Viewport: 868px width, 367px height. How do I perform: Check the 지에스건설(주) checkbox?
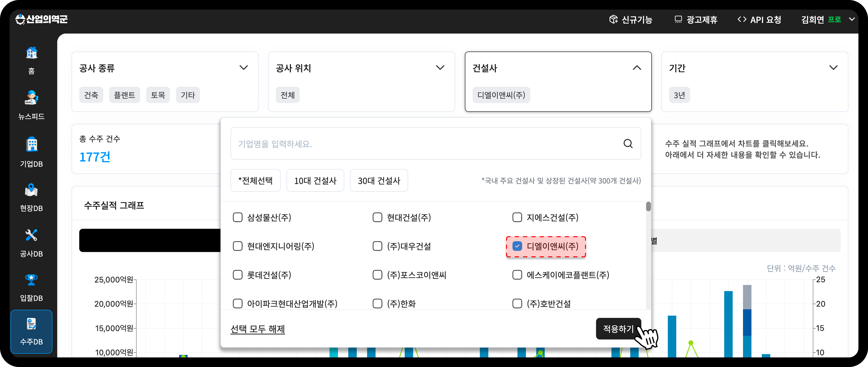click(517, 217)
